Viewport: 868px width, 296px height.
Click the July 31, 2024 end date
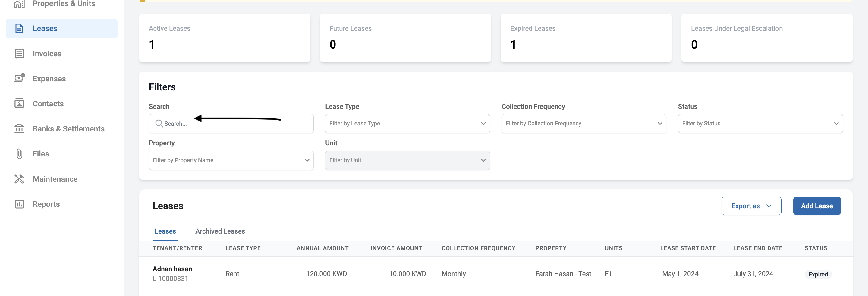tap(753, 274)
